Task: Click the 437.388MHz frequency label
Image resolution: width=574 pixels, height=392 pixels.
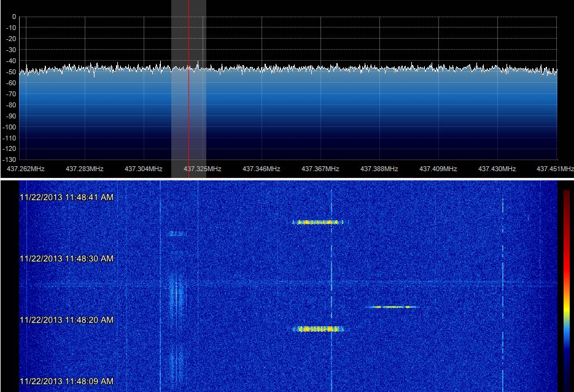Action: 379,169
